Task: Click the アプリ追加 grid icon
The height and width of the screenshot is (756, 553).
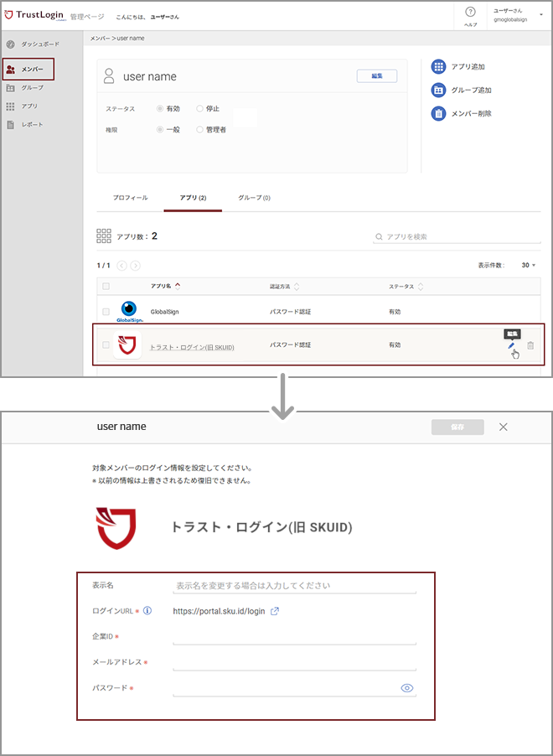Action: pyautogui.click(x=438, y=67)
